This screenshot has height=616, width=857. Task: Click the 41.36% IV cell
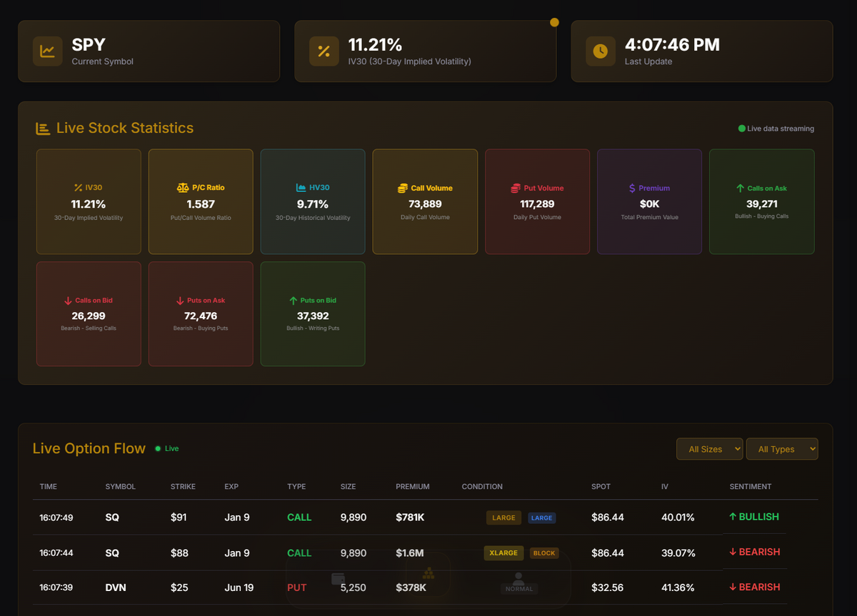tap(678, 587)
